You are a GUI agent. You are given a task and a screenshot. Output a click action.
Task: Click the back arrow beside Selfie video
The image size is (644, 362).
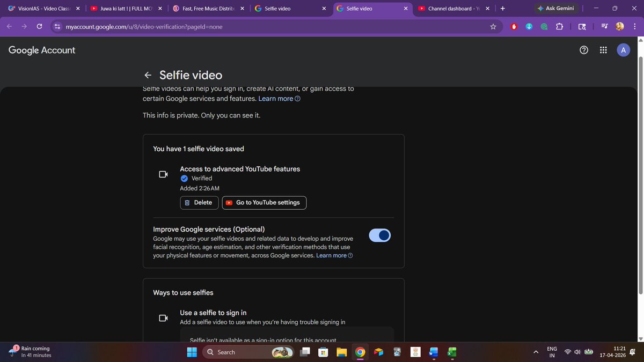pyautogui.click(x=148, y=76)
